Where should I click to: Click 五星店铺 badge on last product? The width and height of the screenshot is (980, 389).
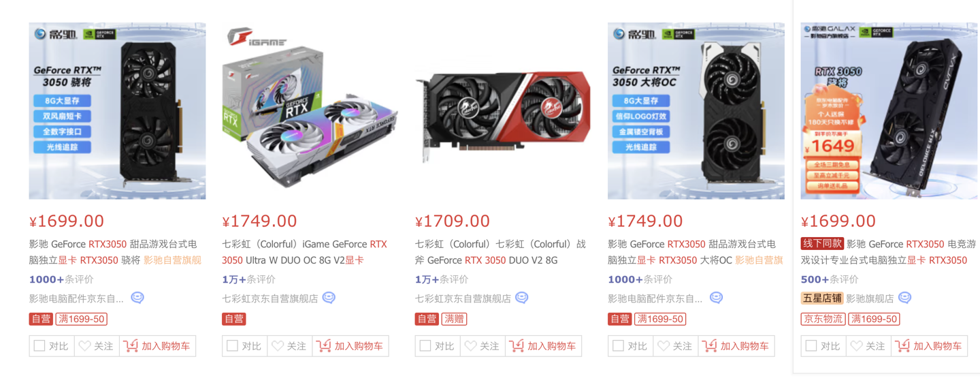pos(822,298)
